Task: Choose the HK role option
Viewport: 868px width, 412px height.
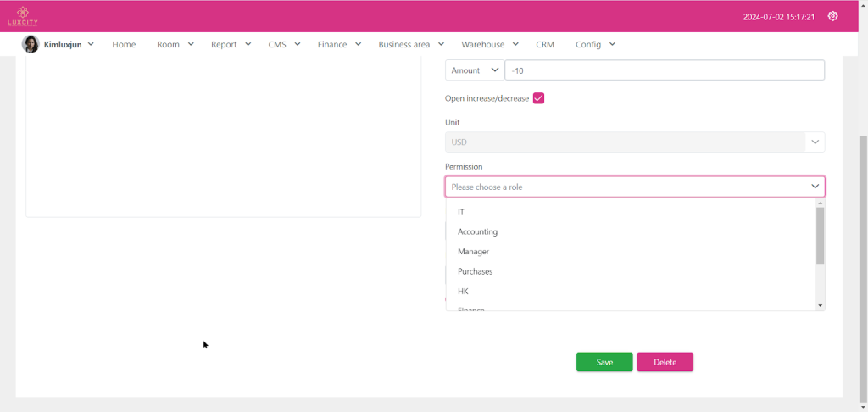Action: 463,292
